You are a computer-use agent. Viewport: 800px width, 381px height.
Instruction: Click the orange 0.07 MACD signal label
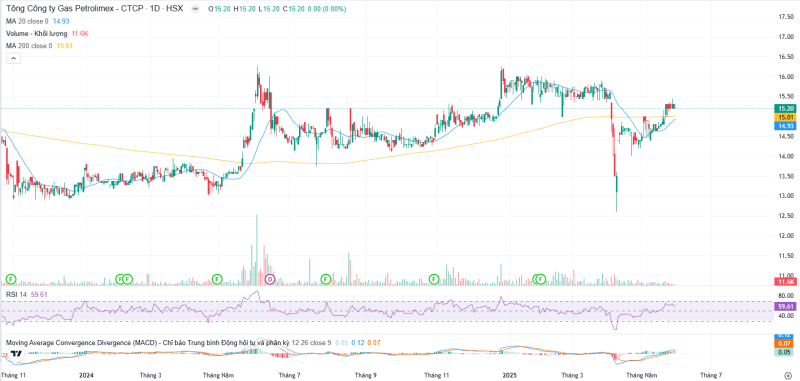[784, 344]
